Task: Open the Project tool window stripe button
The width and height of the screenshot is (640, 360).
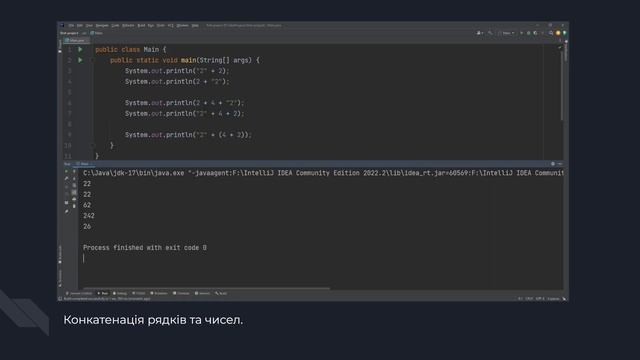Action: coord(60,46)
